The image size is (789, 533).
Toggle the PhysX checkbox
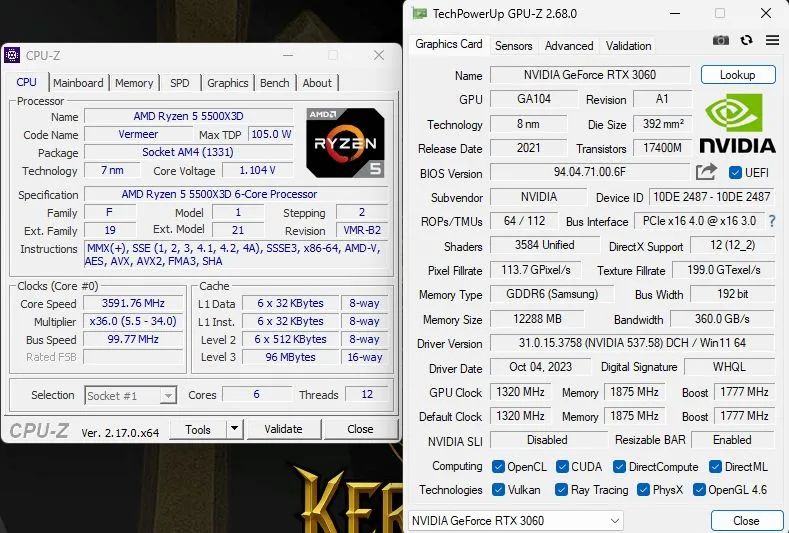(643, 490)
